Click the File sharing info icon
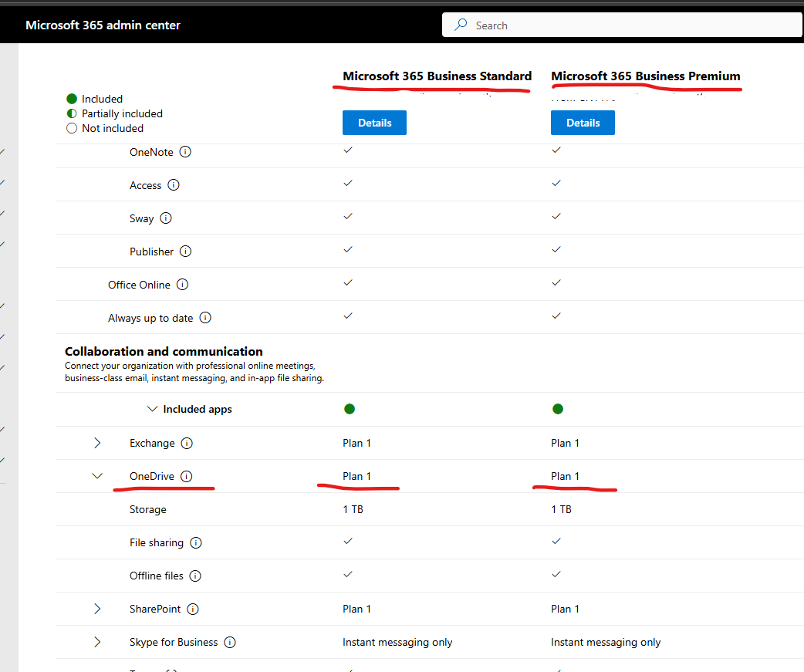The height and width of the screenshot is (672, 804). click(196, 542)
